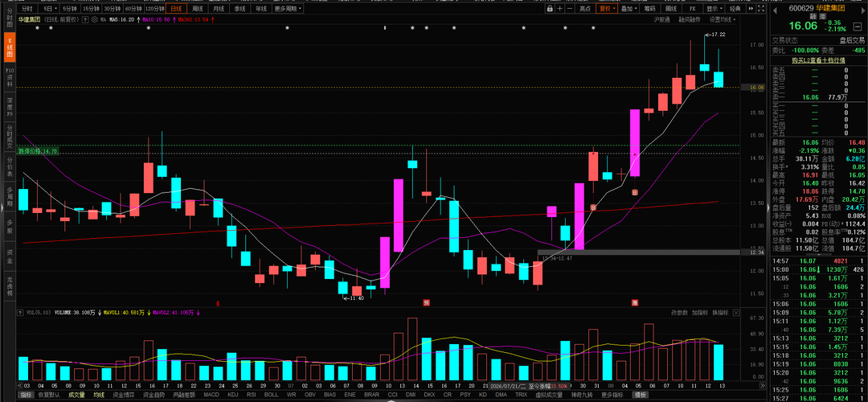Open 多周期 in left sidebar
The height and width of the screenshot is (402, 868).
coord(10,197)
